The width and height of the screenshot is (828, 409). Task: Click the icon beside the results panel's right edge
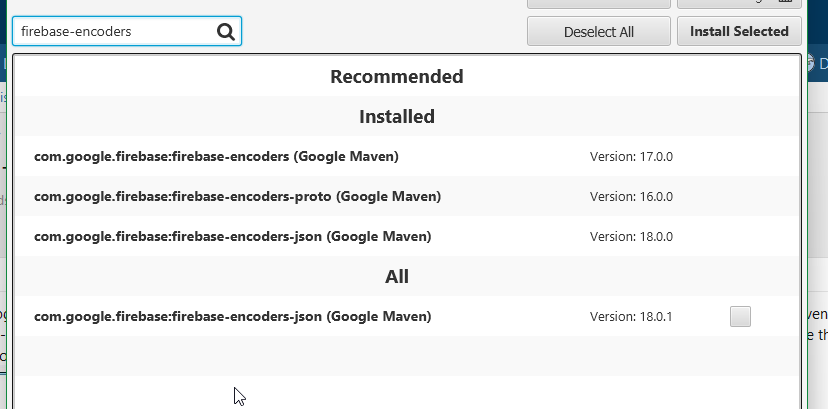(x=811, y=63)
